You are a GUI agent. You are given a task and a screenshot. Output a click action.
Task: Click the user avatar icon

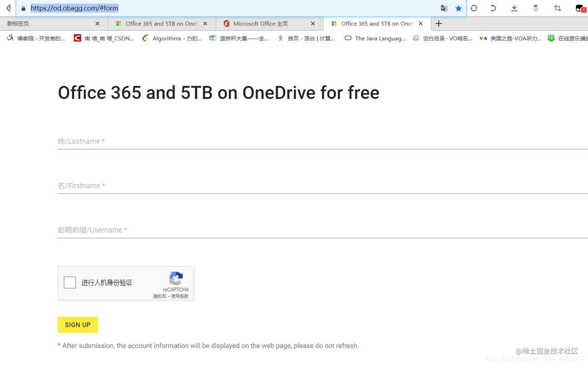[536, 8]
